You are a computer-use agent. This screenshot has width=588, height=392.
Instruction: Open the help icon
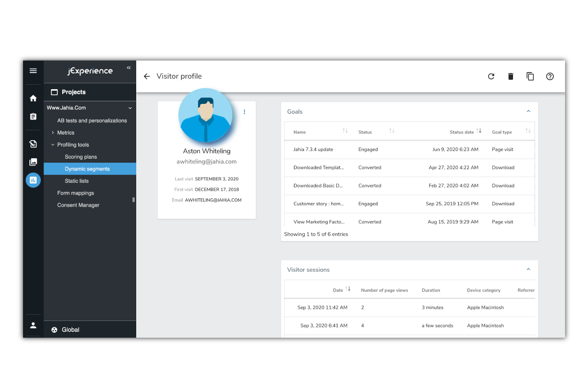[x=550, y=76]
